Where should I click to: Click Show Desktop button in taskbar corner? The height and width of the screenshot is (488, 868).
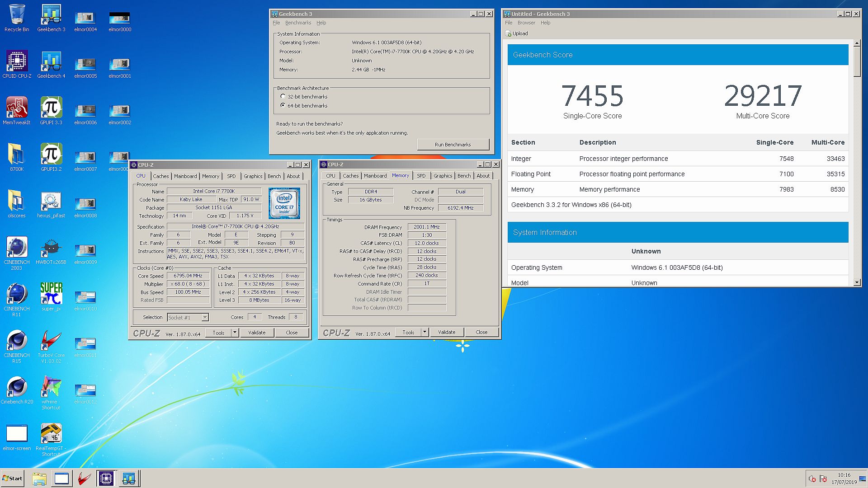863,479
